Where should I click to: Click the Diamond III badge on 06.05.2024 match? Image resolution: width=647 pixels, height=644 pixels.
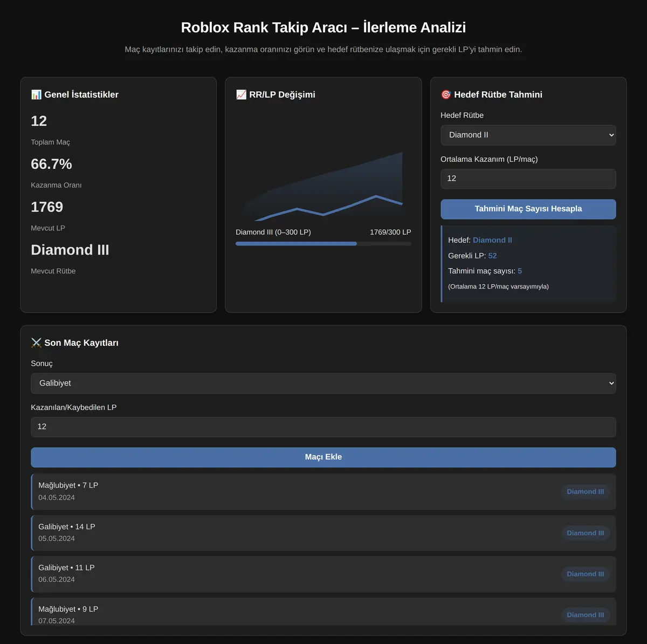coord(586,574)
